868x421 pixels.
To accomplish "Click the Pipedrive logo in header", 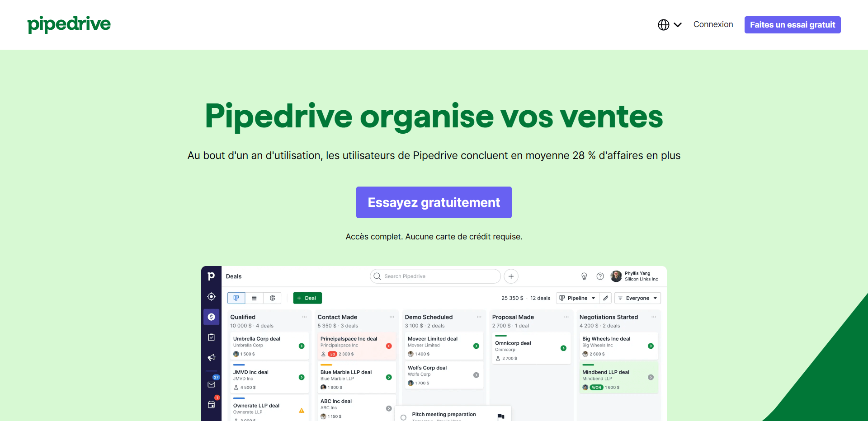I will 69,24.
